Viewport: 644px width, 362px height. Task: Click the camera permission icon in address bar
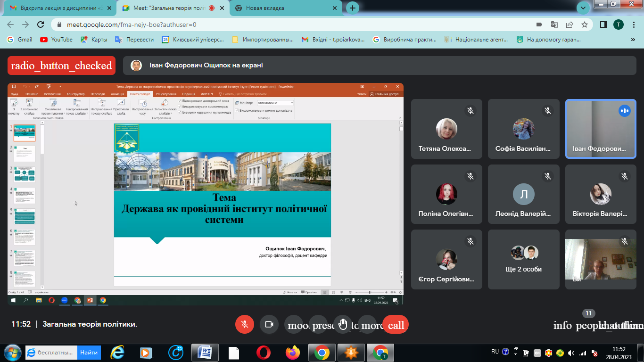pos(539,25)
